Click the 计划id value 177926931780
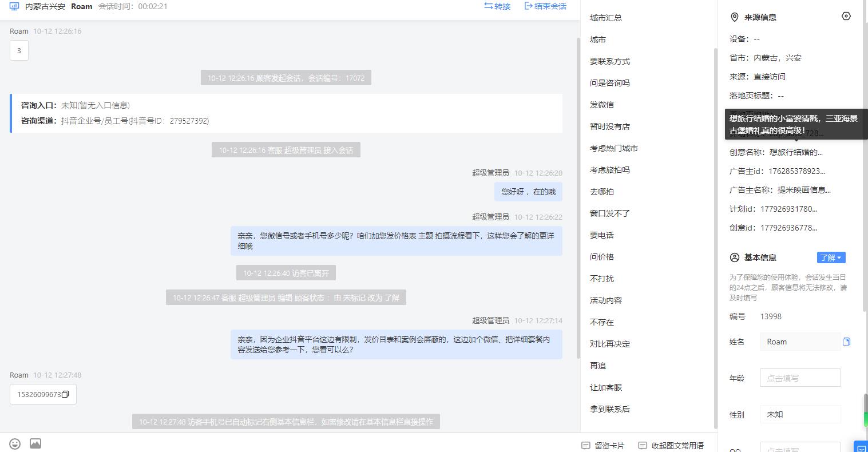This screenshot has width=868, height=452. (x=789, y=209)
